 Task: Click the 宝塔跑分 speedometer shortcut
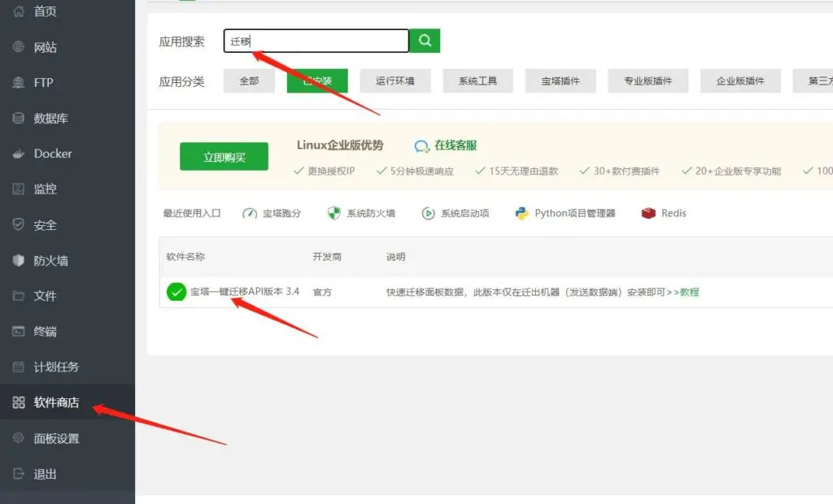point(272,213)
